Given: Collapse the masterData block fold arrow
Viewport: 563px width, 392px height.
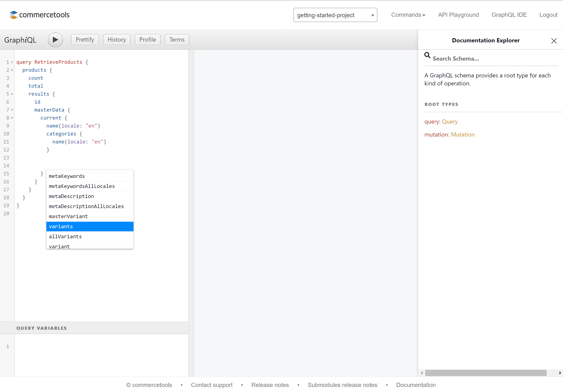Looking at the screenshot, I should (x=12, y=110).
